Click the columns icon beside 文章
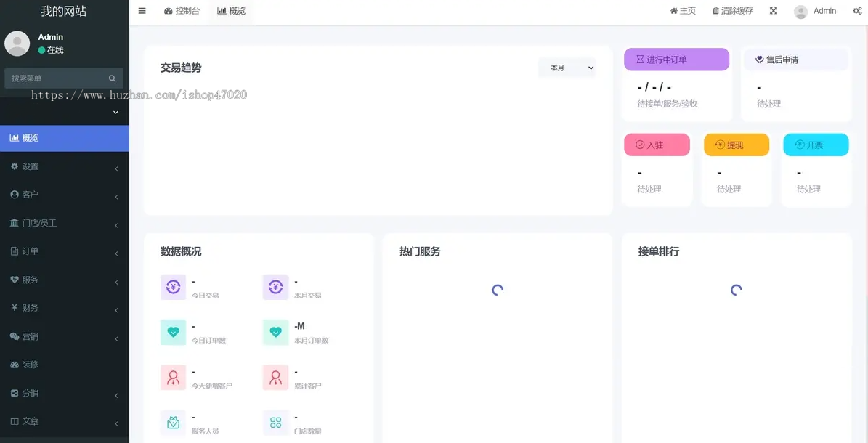868x443 pixels. (x=15, y=421)
